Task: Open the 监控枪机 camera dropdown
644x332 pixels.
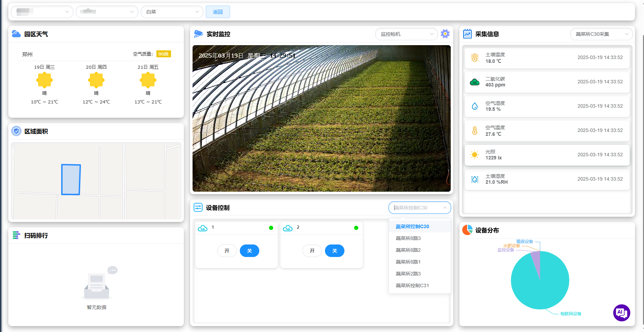Action: 406,34
